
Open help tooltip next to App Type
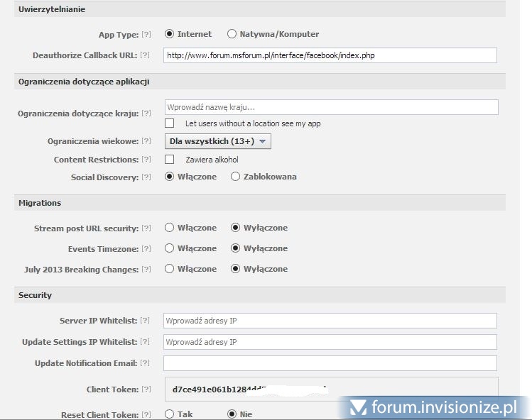click(x=146, y=34)
